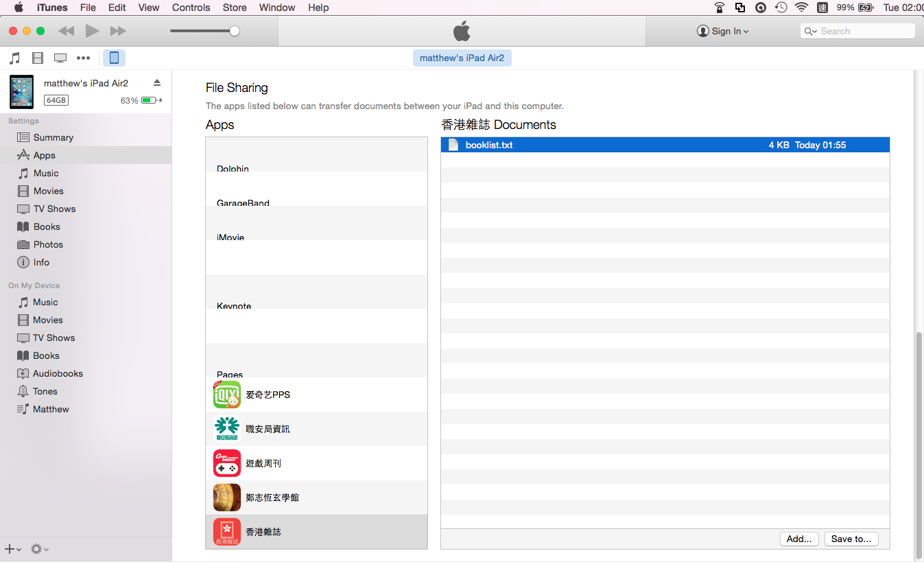Click the Search field

[857, 31]
